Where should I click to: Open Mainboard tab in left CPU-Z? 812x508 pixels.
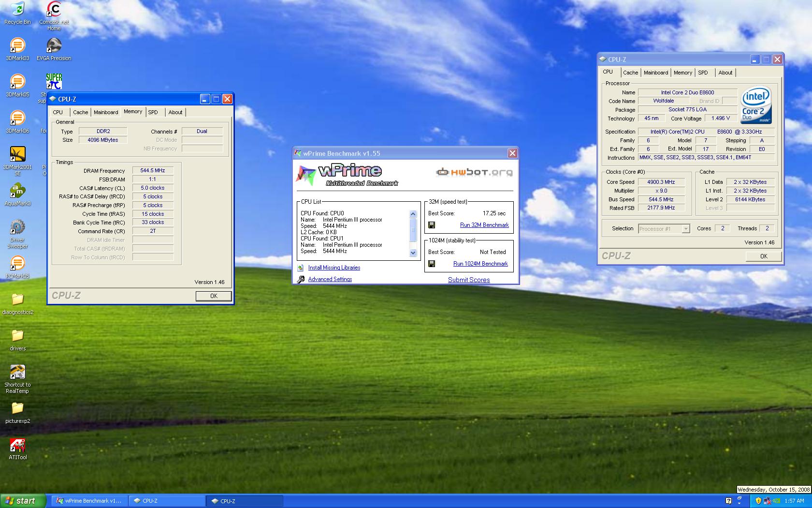coord(106,112)
